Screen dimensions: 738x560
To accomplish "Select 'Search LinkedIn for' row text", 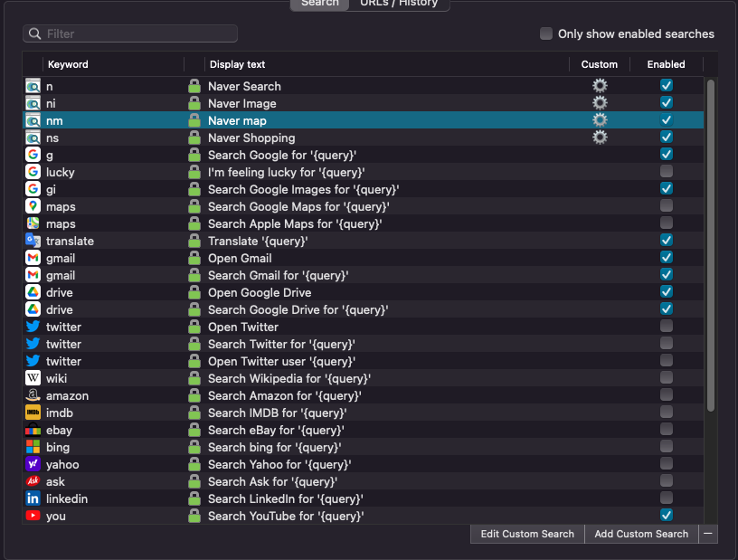I will coord(285,498).
